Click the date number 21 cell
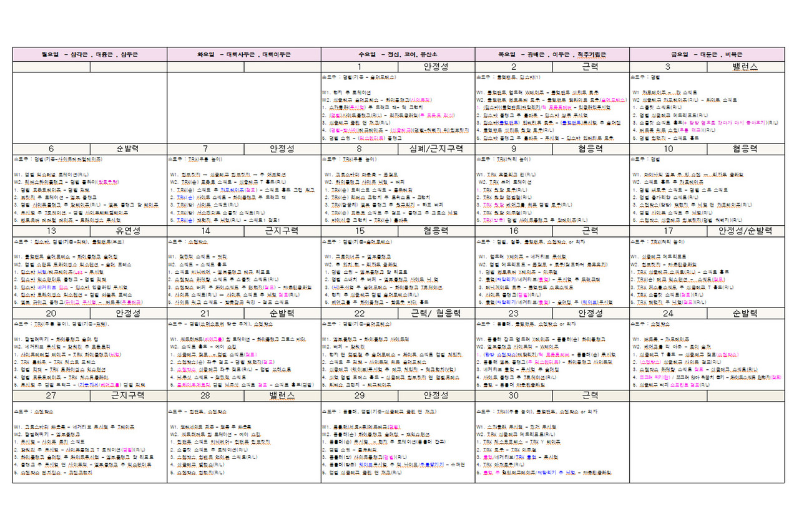The width and height of the screenshot is (799, 532). pyautogui.click(x=205, y=313)
